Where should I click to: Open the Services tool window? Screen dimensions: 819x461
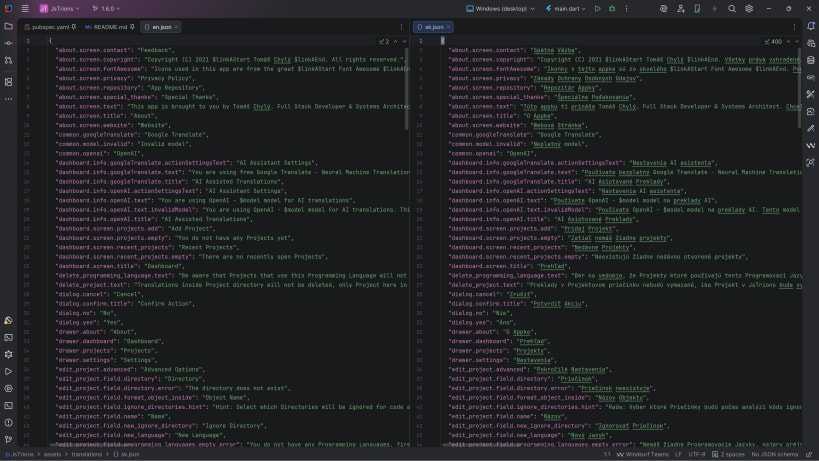click(8, 354)
